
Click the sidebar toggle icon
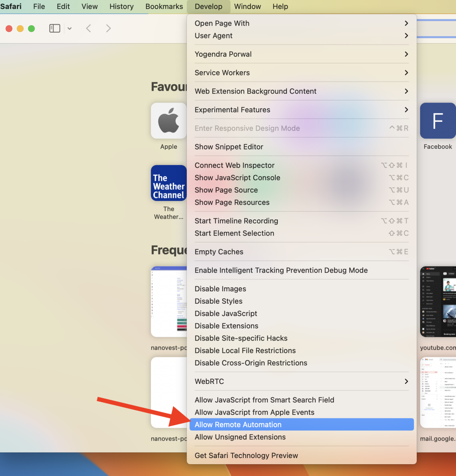click(54, 29)
